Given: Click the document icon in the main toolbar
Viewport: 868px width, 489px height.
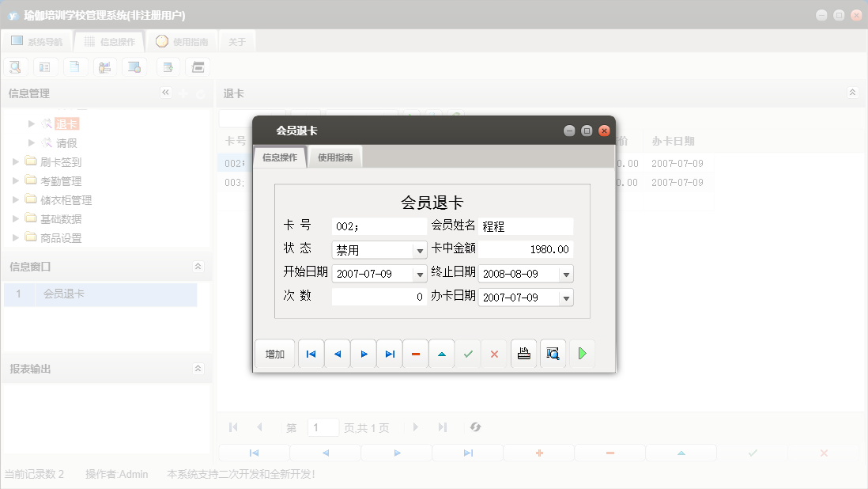Looking at the screenshot, I should [75, 66].
